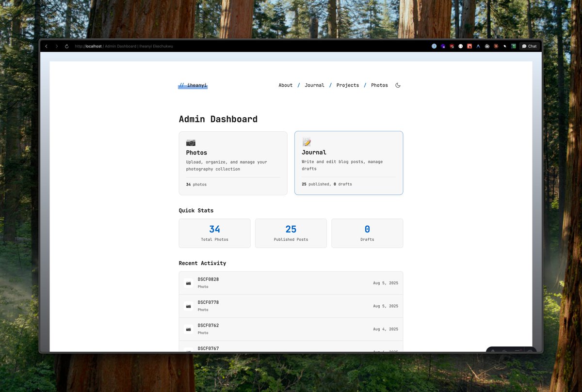
Task: Select the Published Posts stat tile
Action: coord(291,233)
